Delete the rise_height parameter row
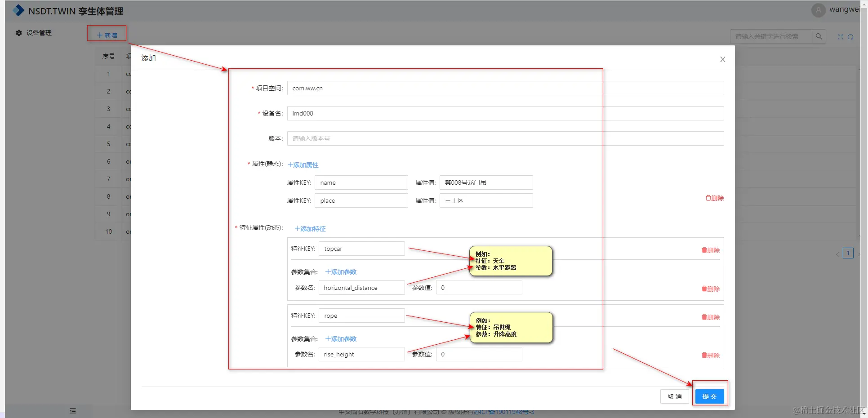868x418 pixels. pos(711,356)
